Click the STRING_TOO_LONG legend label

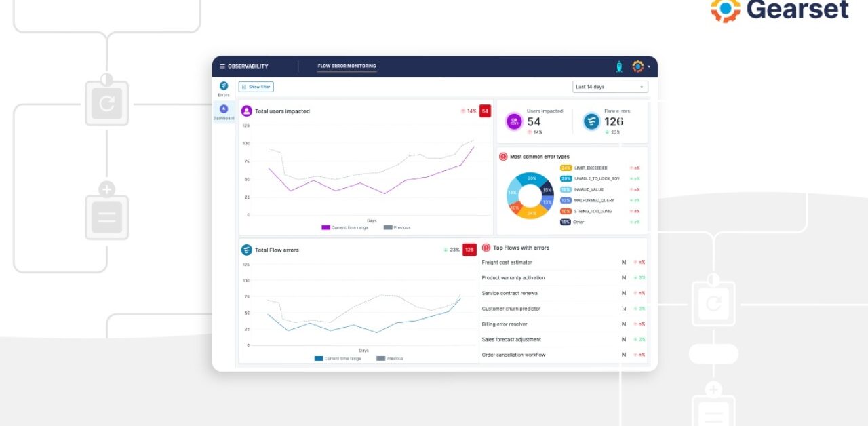point(593,211)
